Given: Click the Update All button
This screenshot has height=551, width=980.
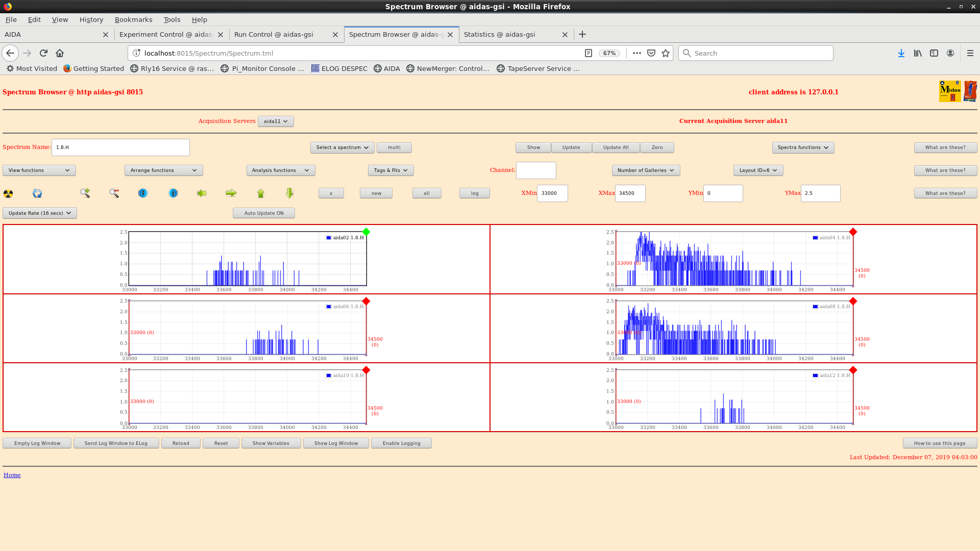Looking at the screenshot, I should click(616, 147).
